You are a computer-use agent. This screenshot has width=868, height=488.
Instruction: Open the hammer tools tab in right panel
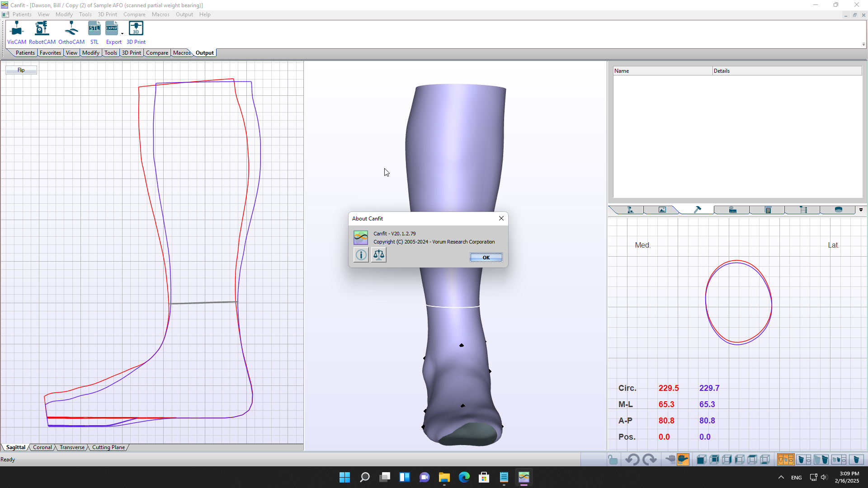click(697, 210)
